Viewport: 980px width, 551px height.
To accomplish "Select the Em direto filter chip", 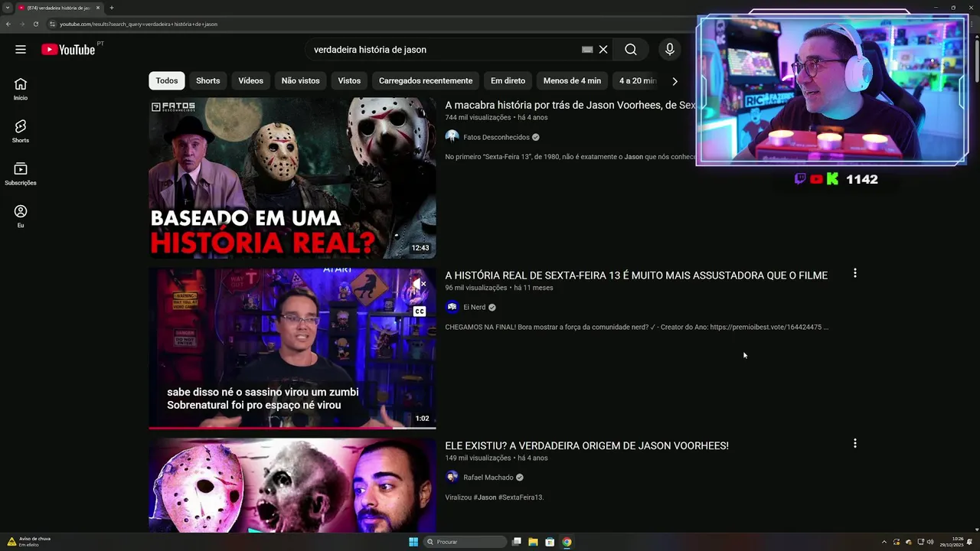I will (x=508, y=80).
